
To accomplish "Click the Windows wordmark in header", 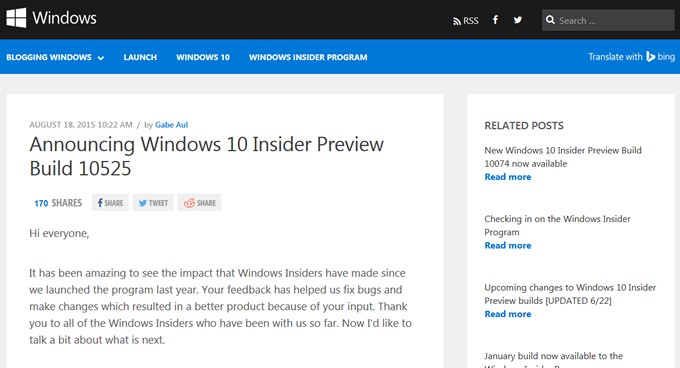I will point(65,18).
